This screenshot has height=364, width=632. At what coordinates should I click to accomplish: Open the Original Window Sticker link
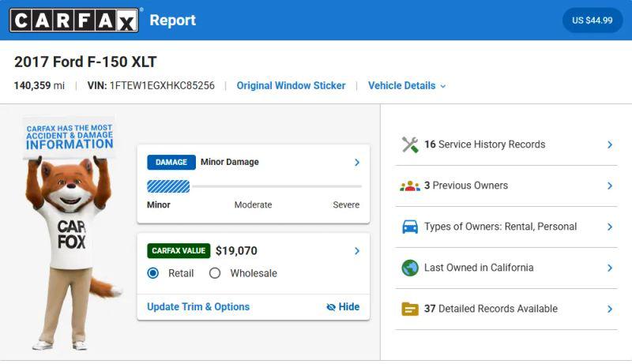[x=291, y=86]
